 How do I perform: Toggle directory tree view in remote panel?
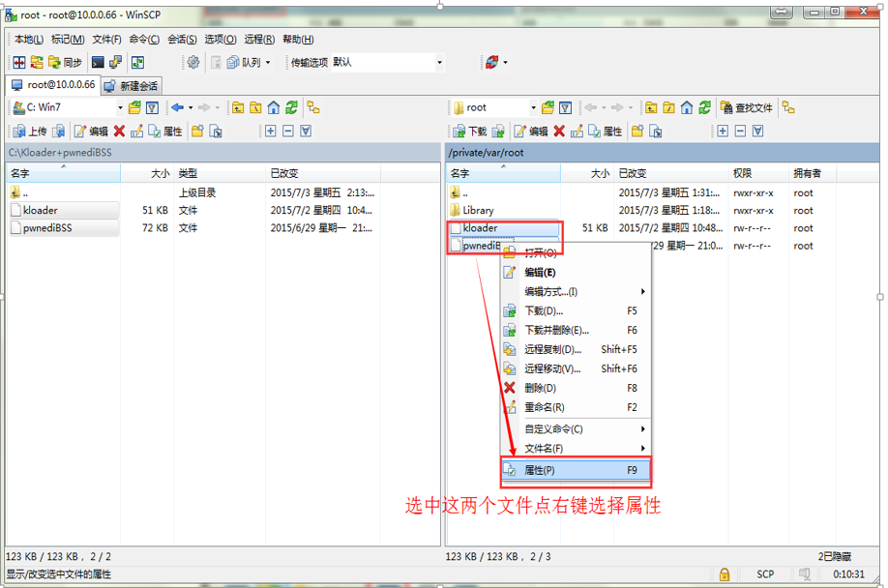[788, 107]
